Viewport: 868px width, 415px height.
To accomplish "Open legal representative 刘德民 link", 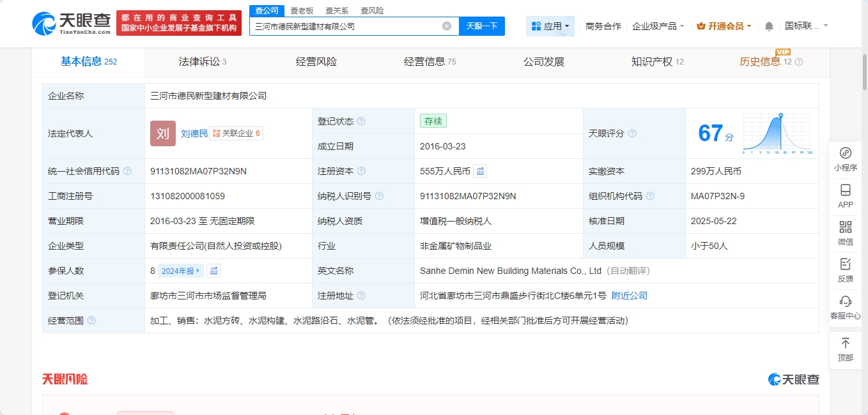I will (194, 133).
